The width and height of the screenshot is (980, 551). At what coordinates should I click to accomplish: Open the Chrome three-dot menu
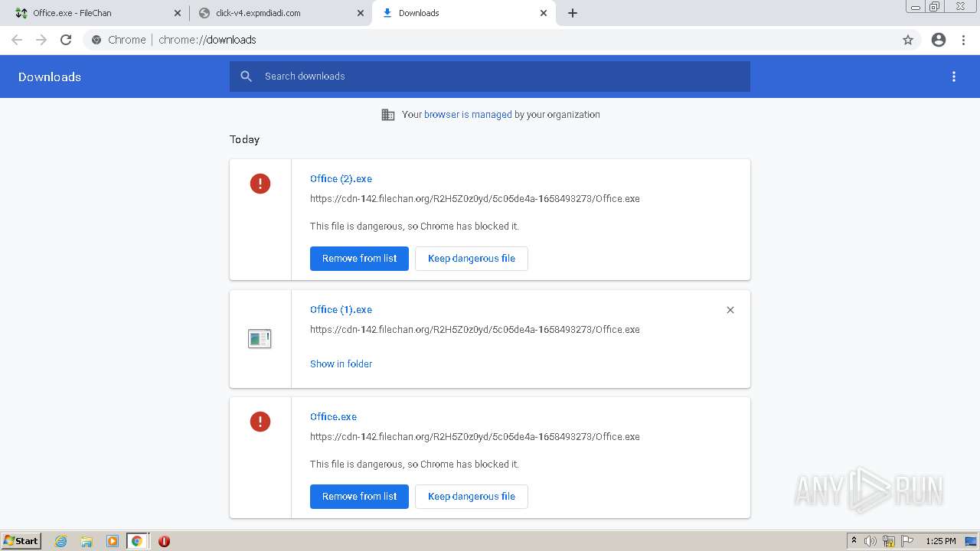964,40
